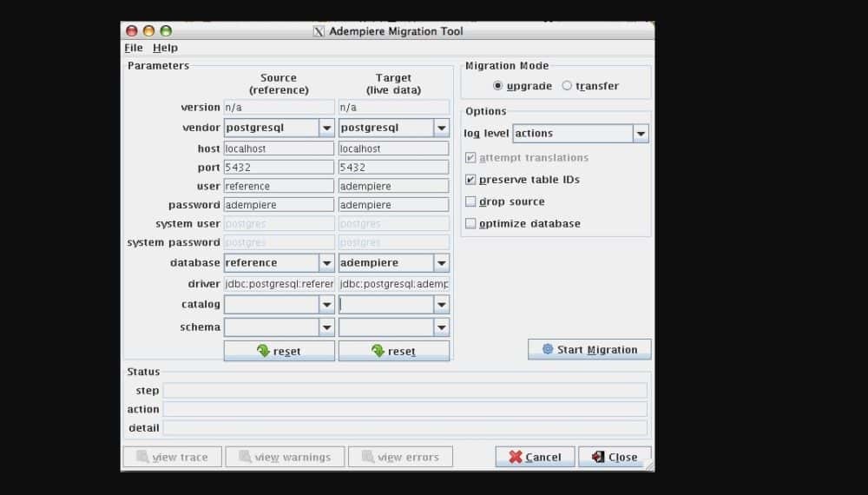This screenshot has height=495, width=868.
Task: Enable the drop source option
Action: click(470, 201)
